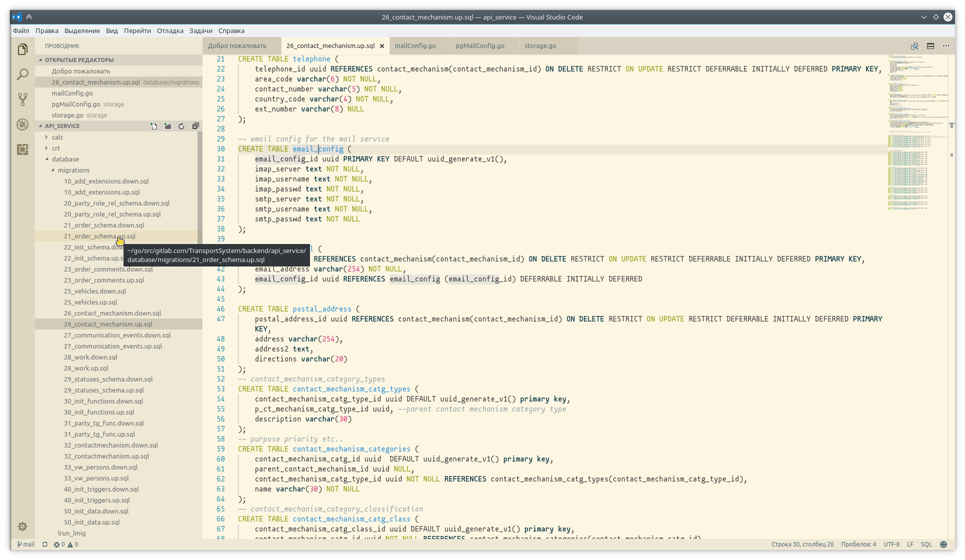Open the Extensions view icon
This screenshot has height=560, width=965.
pyautogui.click(x=22, y=149)
